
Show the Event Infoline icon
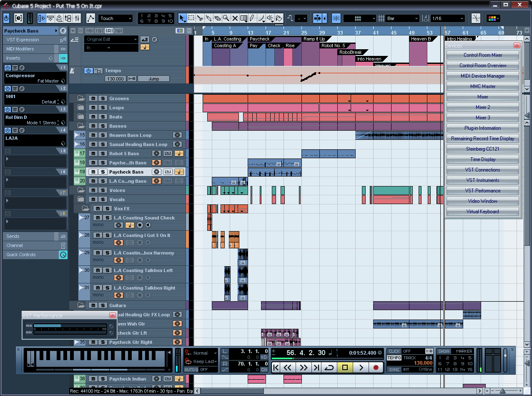tap(50, 18)
